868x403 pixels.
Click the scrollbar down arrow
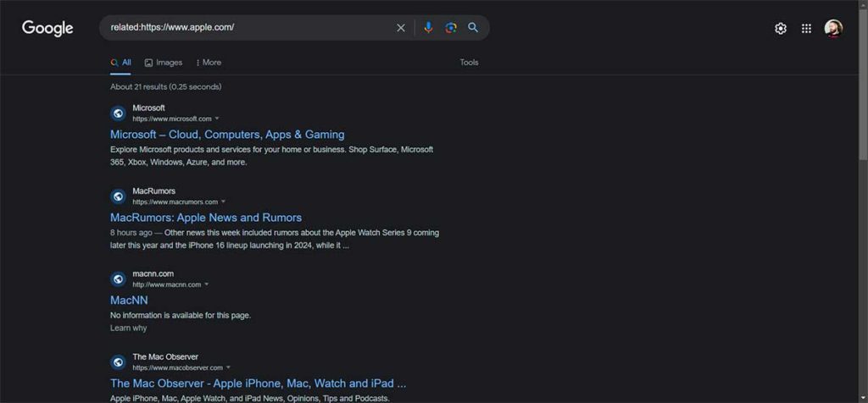click(863, 398)
